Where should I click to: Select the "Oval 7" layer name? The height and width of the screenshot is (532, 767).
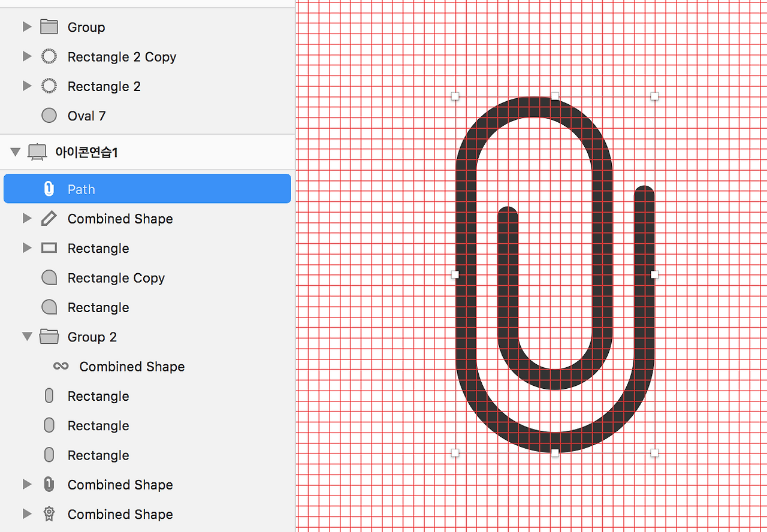point(87,116)
